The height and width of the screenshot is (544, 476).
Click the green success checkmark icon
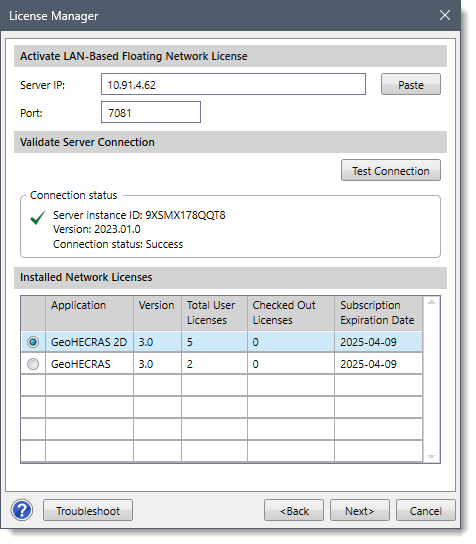(x=38, y=217)
